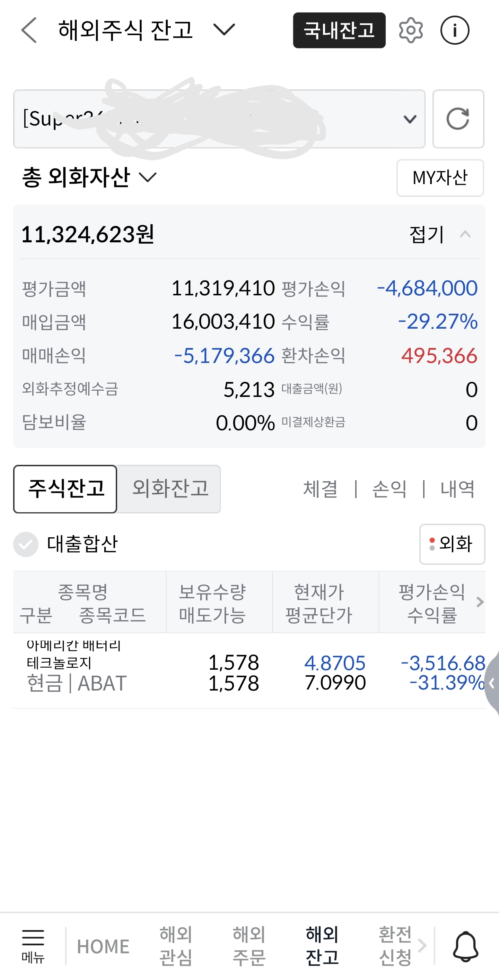Toggle the 외화 currency switch
Image resolution: width=499 pixels, height=980 pixels.
click(452, 544)
